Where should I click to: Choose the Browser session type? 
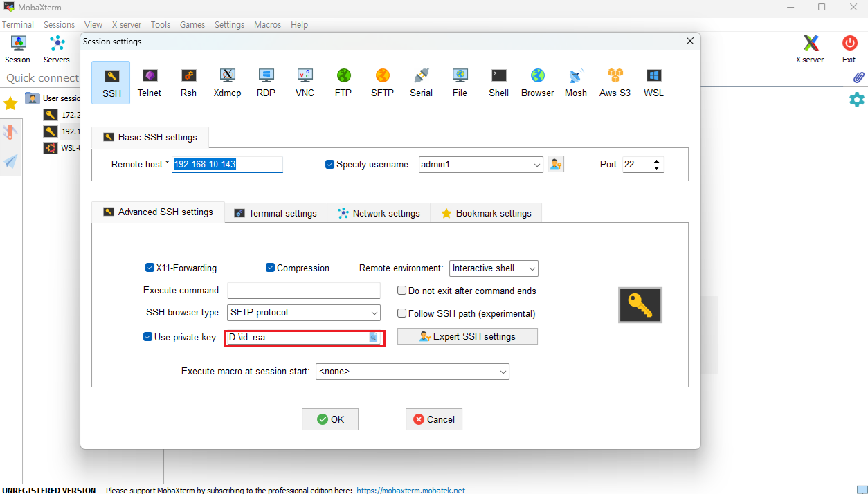(538, 82)
